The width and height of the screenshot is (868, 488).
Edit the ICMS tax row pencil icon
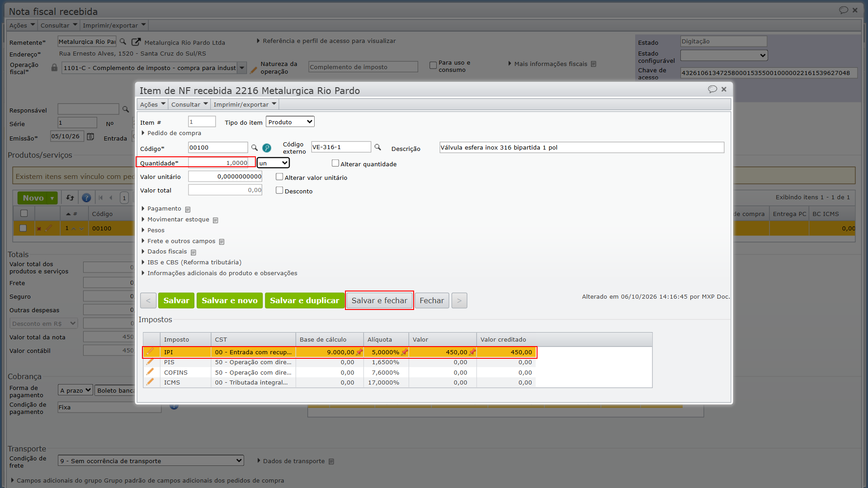click(x=150, y=382)
